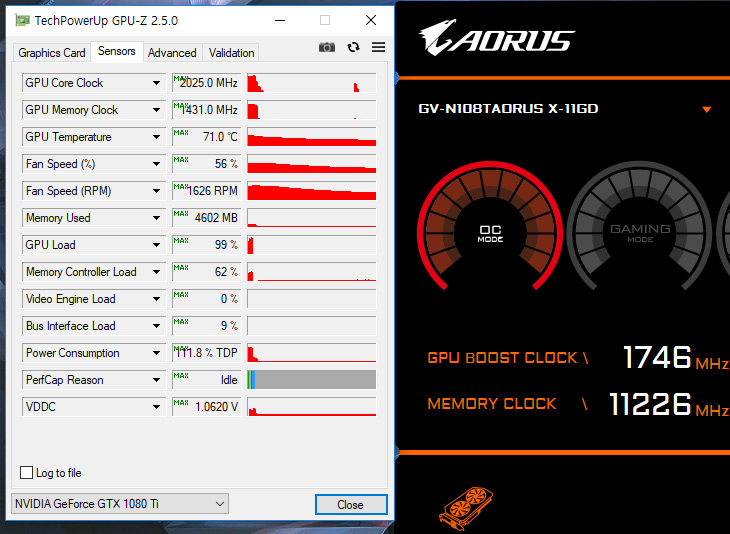Screen dimensions: 730x534
Task: Open the GPU Load dropdown
Action: (156, 245)
